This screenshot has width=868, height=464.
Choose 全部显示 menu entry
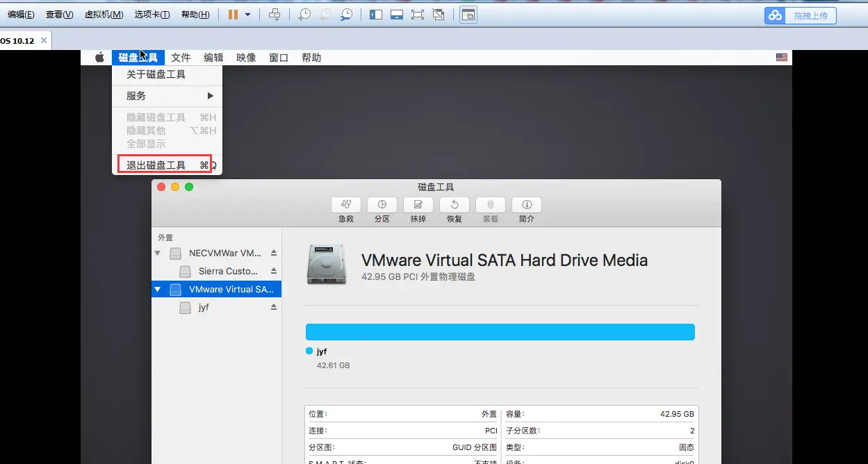point(167,144)
